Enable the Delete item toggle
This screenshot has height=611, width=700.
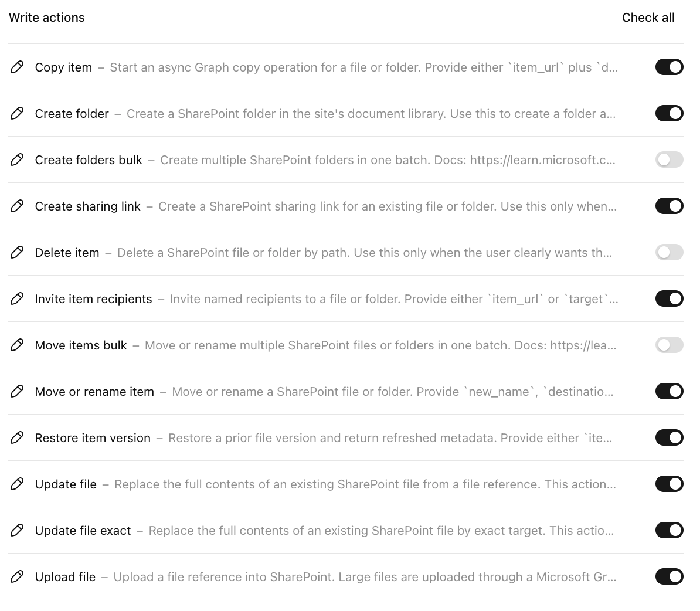tap(669, 252)
